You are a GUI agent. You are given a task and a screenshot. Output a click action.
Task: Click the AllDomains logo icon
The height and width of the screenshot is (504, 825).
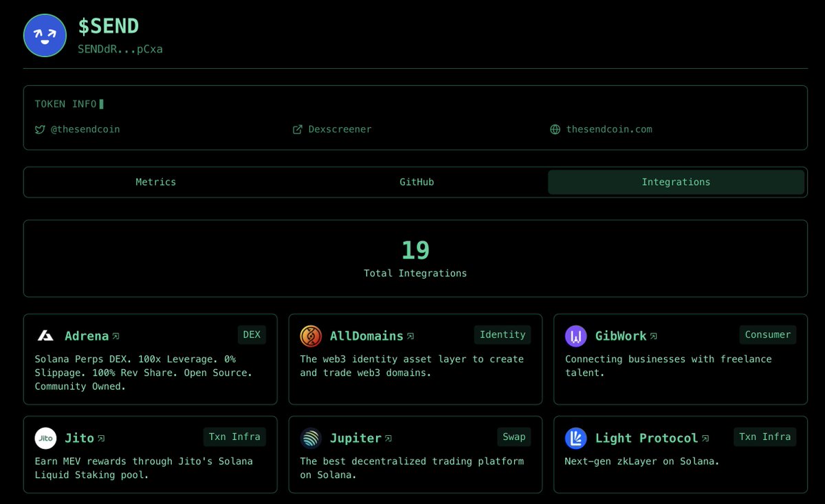coord(310,336)
